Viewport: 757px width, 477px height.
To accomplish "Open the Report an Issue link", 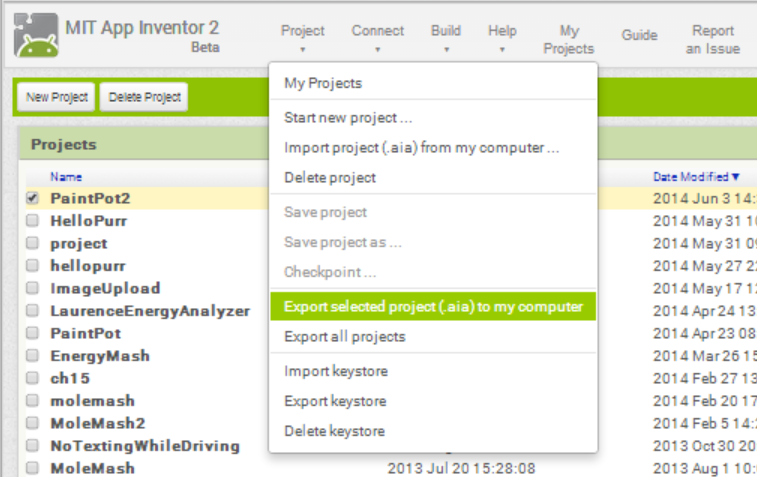I will click(x=713, y=40).
